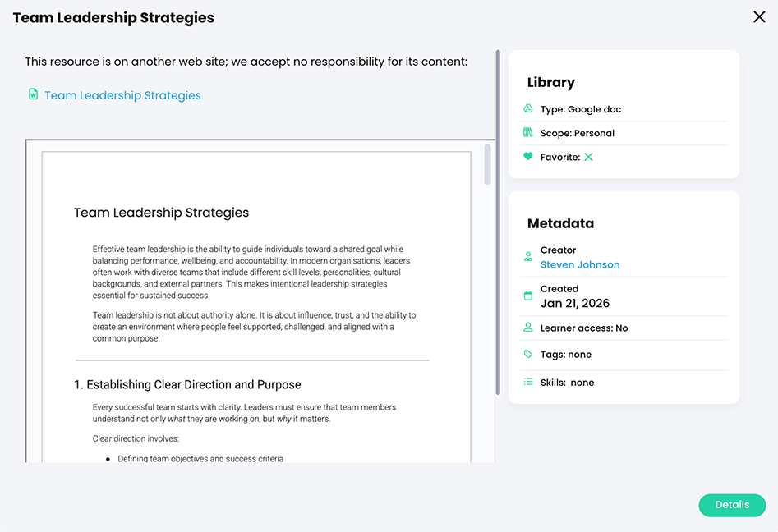Click the Creator person icon
This screenshot has height=532, width=778.
click(528, 257)
